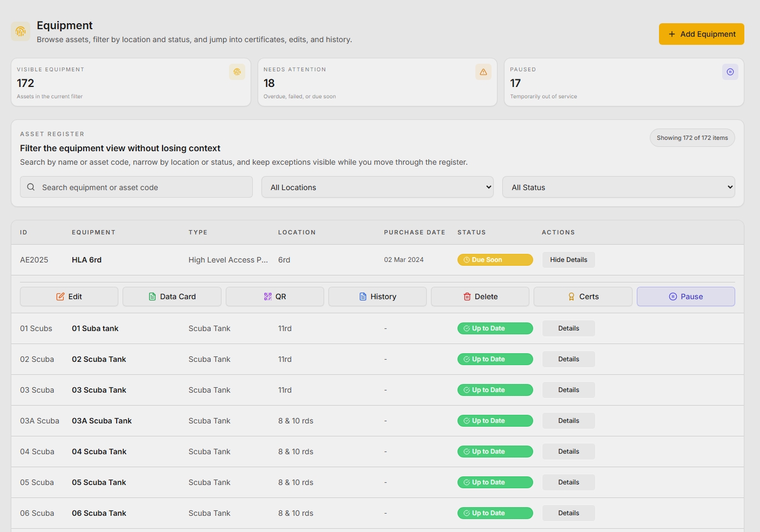The height and width of the screenshot is (532, 760).
Task: Focus the search equipment or asset code field
Action: click(x=136, y=187)
